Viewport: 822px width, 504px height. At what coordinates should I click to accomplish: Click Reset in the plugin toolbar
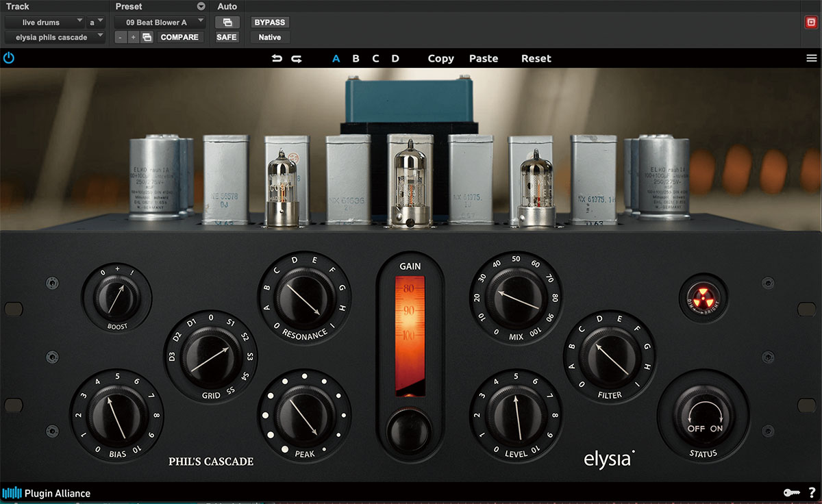point(536,58)
